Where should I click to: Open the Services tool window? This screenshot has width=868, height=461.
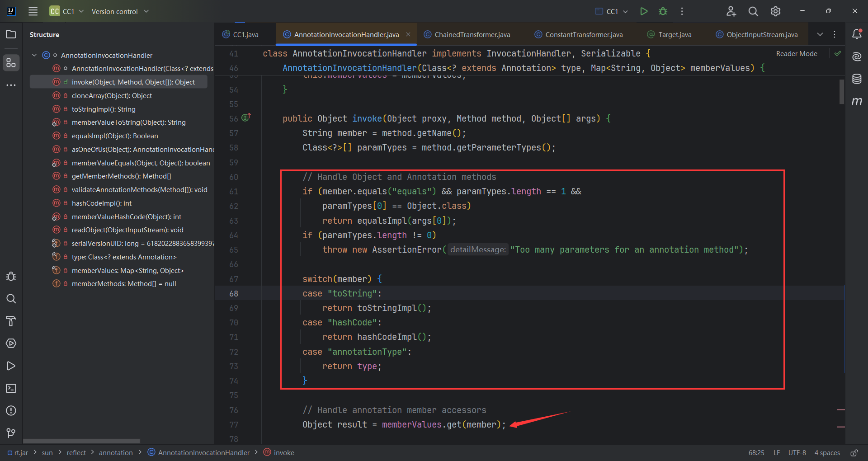click(x=11, y=343)
